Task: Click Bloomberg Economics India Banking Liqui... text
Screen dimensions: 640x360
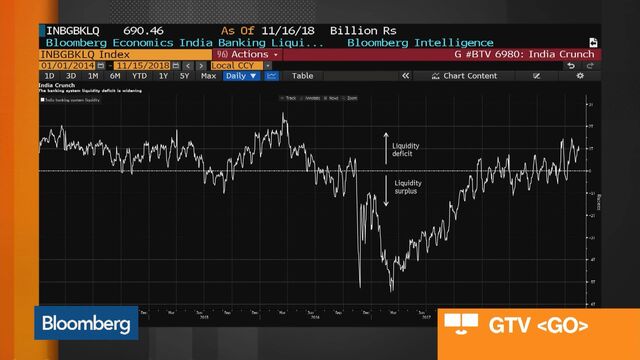Action: [x=184, y=43]
